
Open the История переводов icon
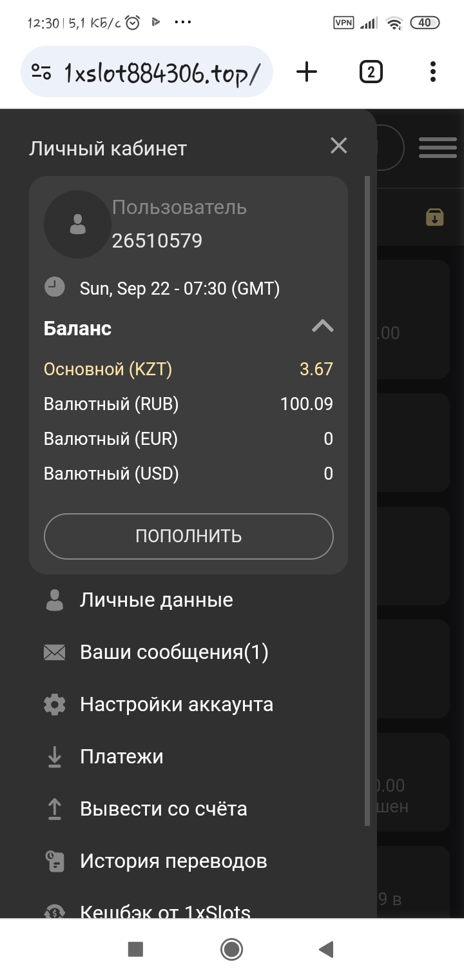(55, 861)
